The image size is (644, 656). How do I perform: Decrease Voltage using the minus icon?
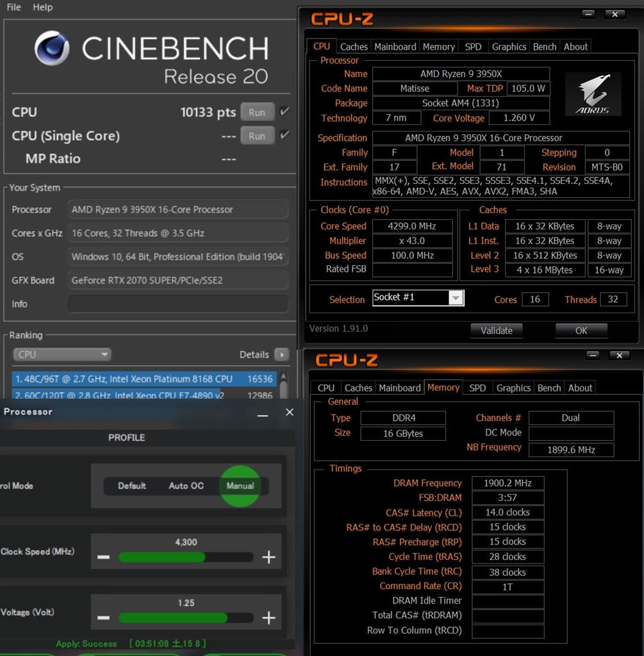click(x=103, y=618)
